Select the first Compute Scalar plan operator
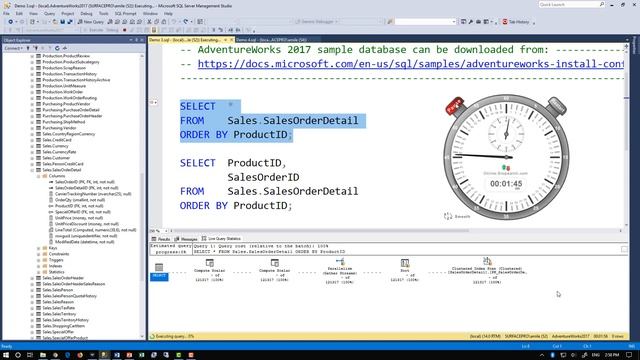640x360 pixels. pyautogui.click(x=209, y=270)
